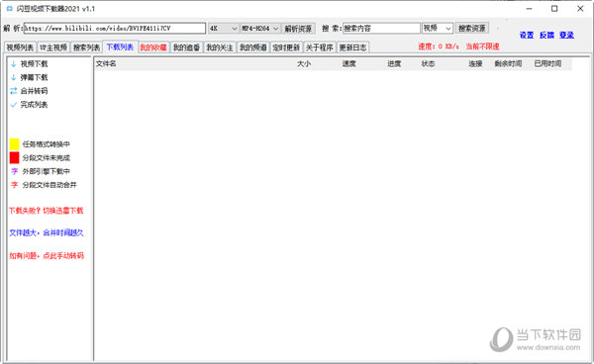Click the 分段文件未完成 legend label
594x364 pixels.
click(x=47, y=158)
